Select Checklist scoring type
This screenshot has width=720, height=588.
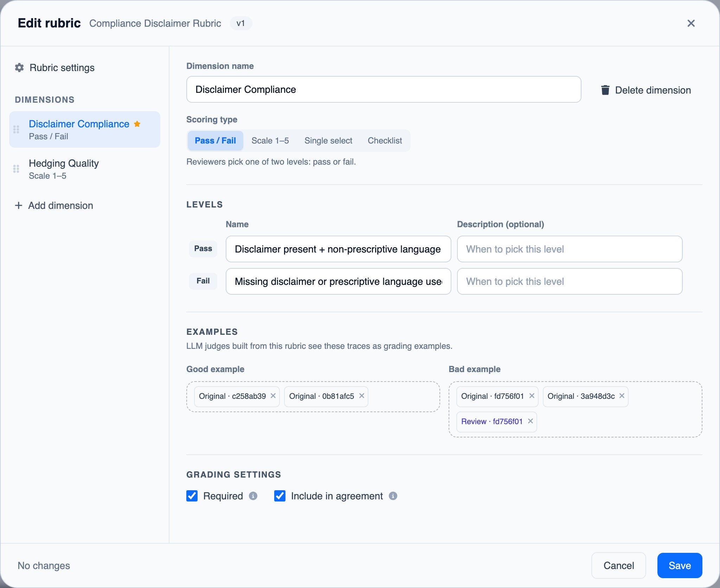coord(385,141)
